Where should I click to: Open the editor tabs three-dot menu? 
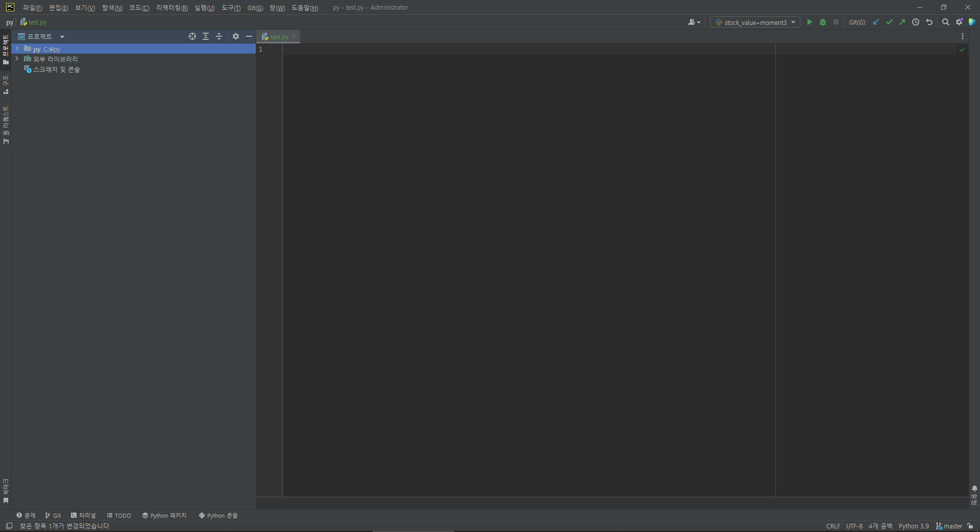tap(963, 36)
